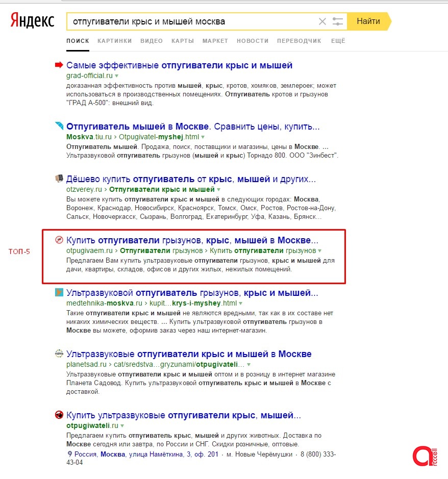Viewport: 448px width, 479px height.
Task: Click the otpugiwateli.ru green URL
Action: [x=92, y=425]
